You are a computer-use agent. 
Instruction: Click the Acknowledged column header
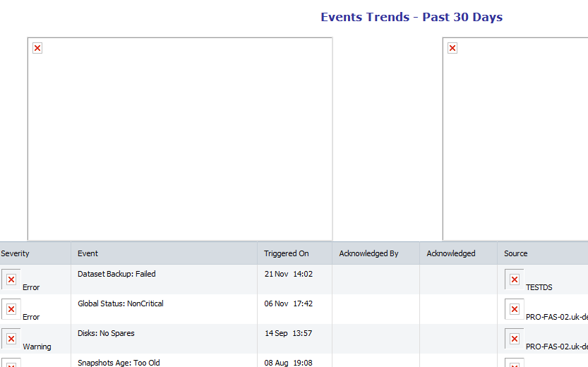click(451, 253)
